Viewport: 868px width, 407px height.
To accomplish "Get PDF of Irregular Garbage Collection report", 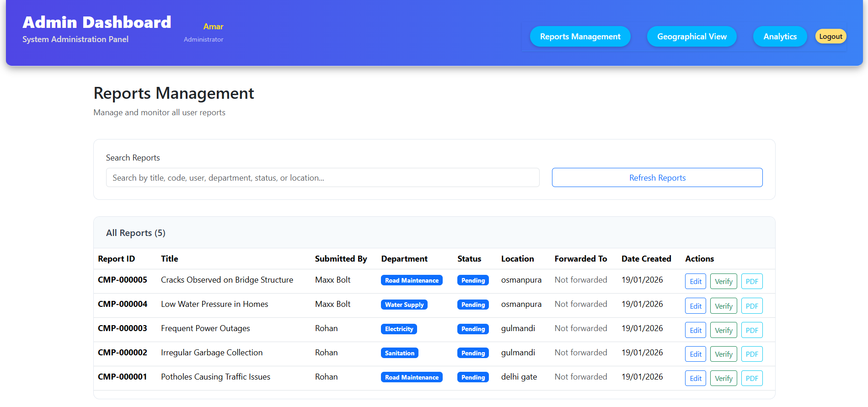I will [751, 354].
